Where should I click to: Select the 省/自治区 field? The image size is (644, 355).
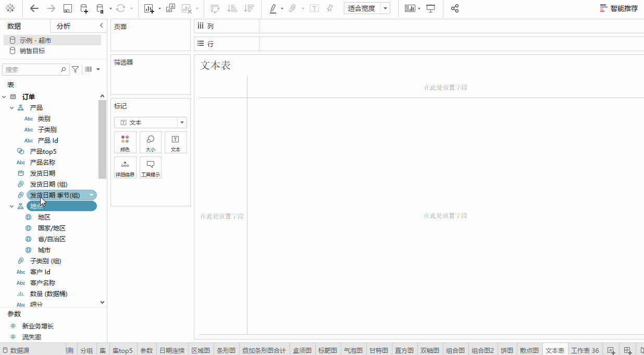click(x=52, y=239)
